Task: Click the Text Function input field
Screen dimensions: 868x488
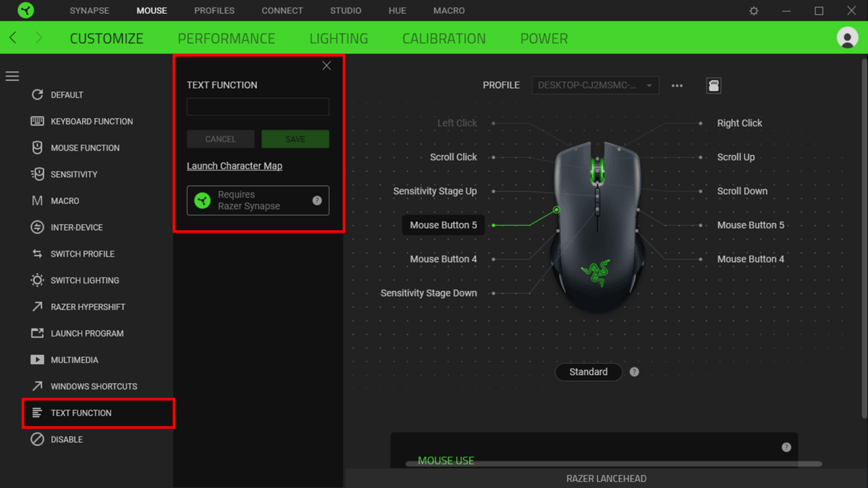Action: pyautogui.click(x=258, y=107)
